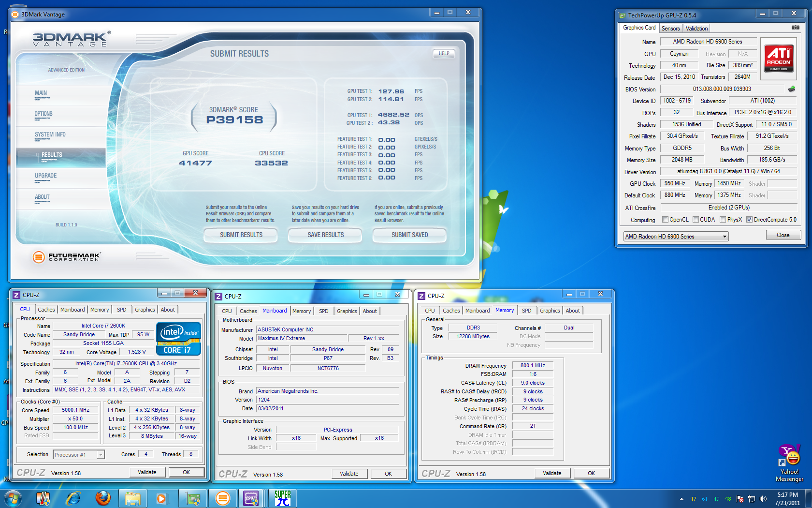Open the AMD Radeon HD 6900 Series dropdown
Image resolution: width=812 pixels, height=508 pixels.
(676, 236)
